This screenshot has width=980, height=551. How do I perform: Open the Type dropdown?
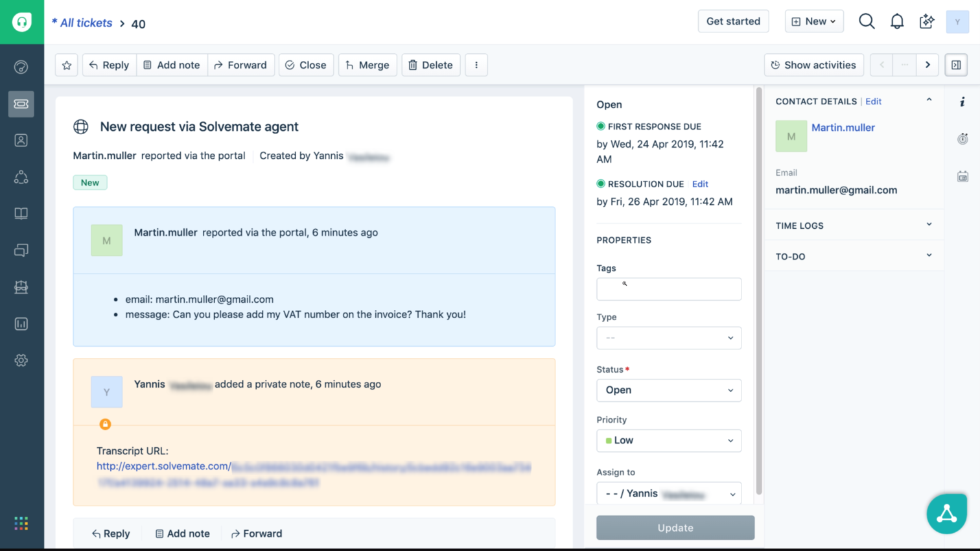click(x=668, y=338)
